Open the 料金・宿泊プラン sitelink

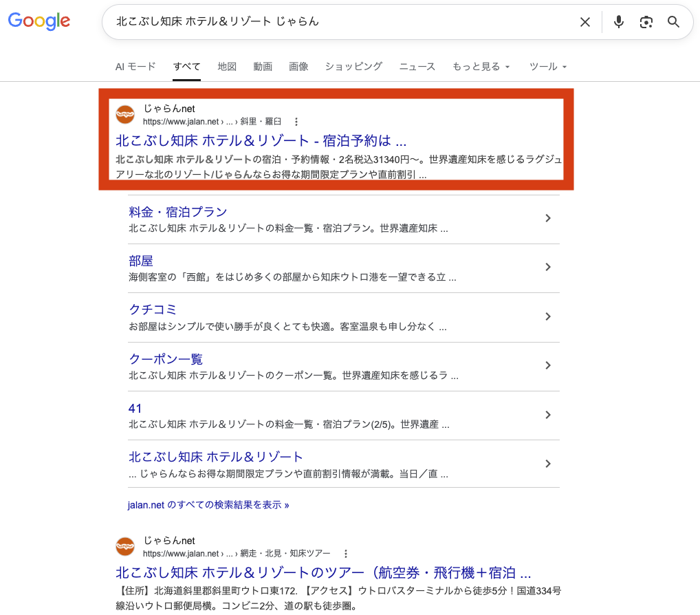(177, 212)
